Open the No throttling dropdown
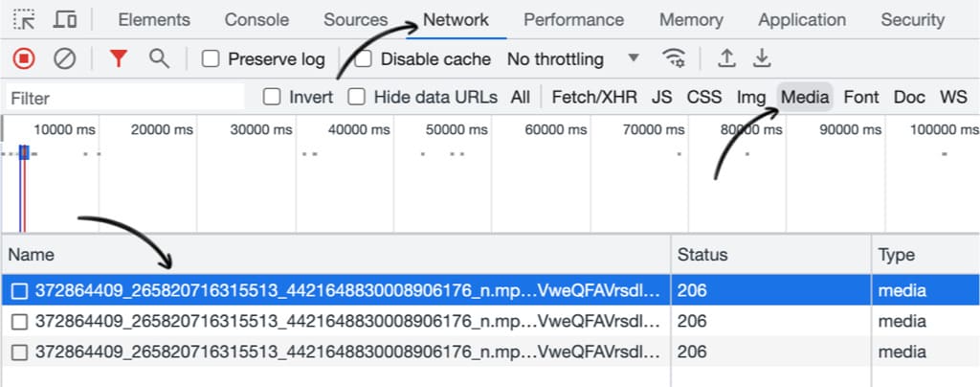The width and height of the screenshot is (980, 387). tap(573, 59)
